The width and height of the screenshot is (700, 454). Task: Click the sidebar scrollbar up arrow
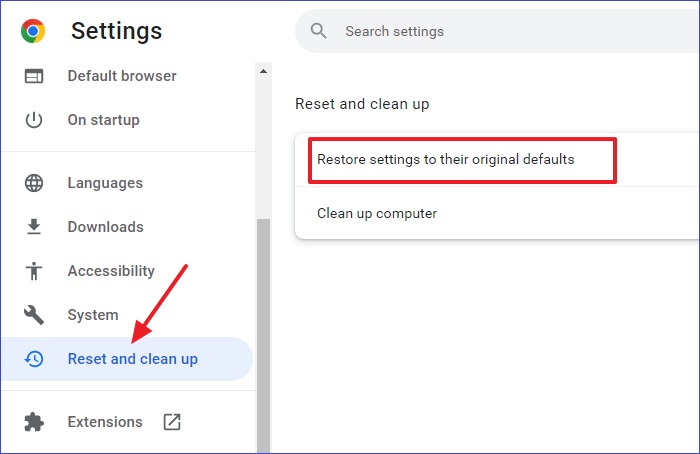click(x=264, y=71)
